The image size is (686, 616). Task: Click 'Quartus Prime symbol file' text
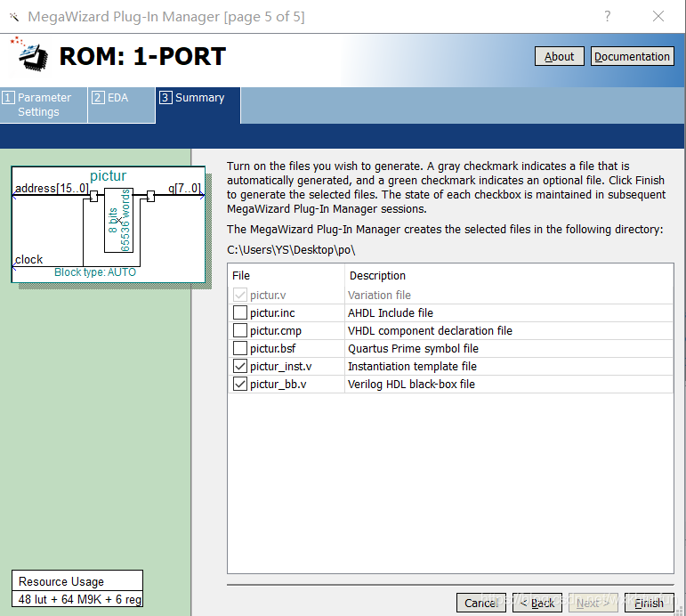[413, 348]
